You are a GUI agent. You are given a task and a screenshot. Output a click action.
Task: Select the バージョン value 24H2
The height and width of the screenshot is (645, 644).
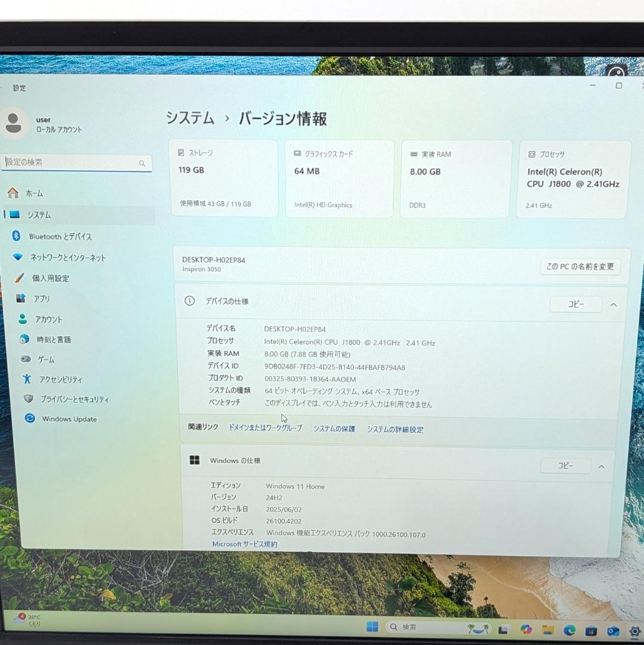coord(274,497)
